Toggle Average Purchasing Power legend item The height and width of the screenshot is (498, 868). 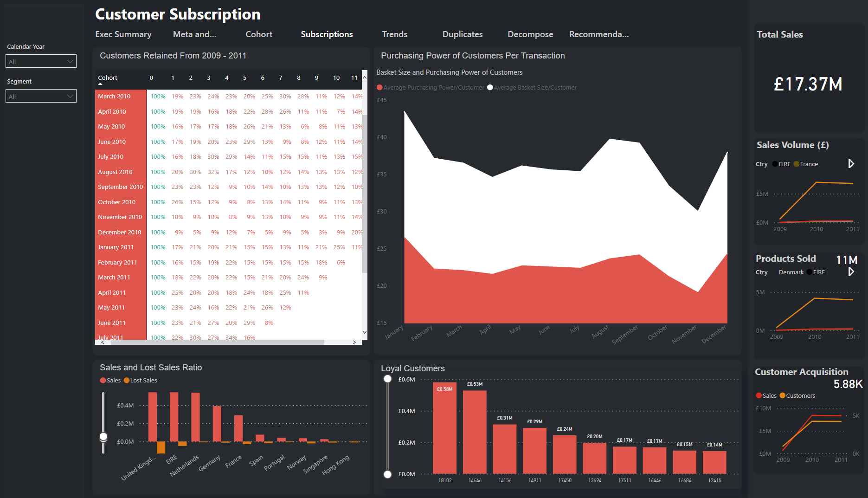[431, 88]
